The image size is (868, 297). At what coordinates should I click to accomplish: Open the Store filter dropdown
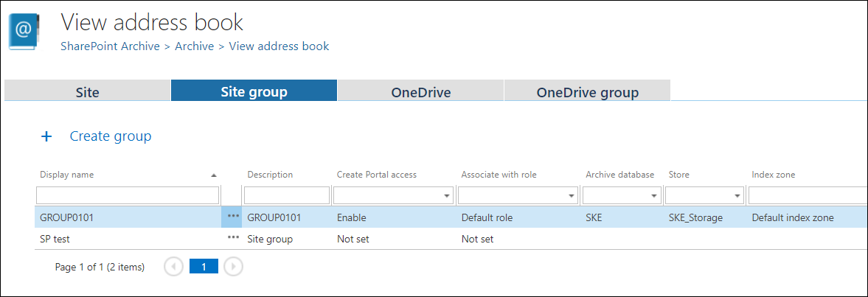point(737,196)
